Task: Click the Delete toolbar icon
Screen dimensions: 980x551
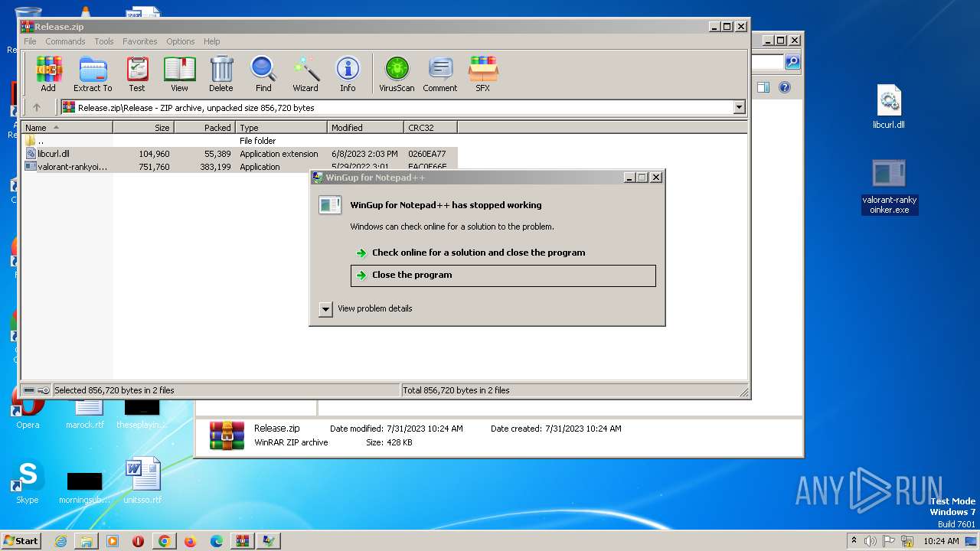Action: 221,74
